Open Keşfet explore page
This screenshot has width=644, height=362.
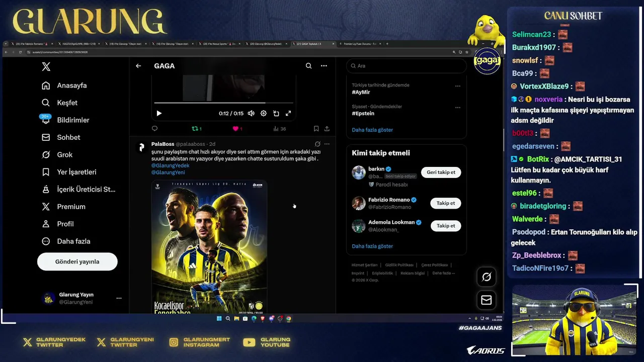(59, 103)
